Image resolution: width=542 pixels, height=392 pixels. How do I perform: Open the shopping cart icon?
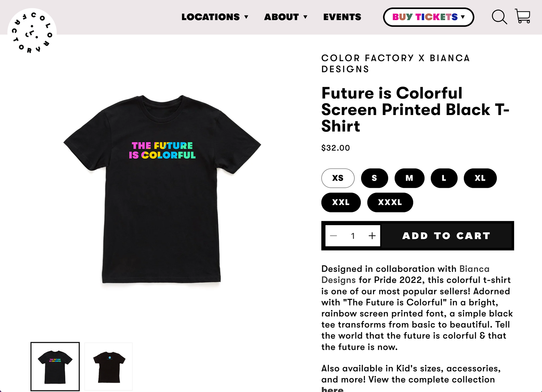pyautogui.click(x=523, y=16)
